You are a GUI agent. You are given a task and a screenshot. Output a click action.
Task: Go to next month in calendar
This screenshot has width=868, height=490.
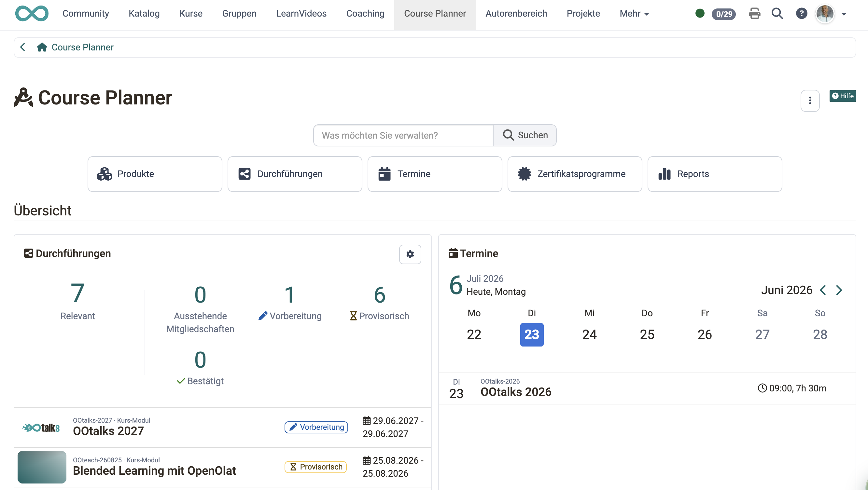tap(839, 290)
